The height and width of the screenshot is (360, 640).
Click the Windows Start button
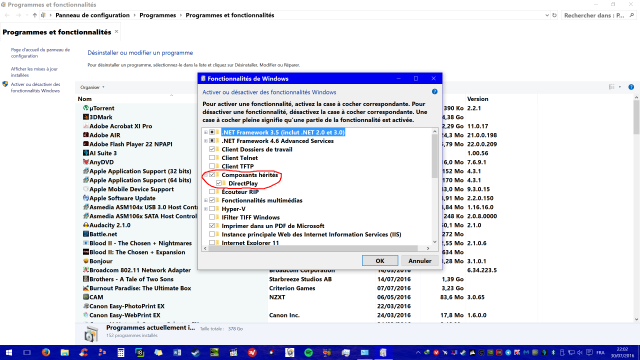pos(9,352)
